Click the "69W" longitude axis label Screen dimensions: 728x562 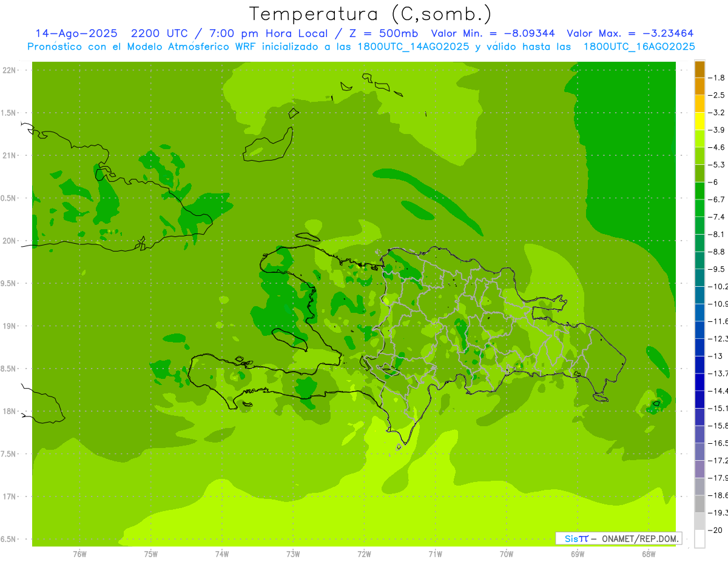578,554
